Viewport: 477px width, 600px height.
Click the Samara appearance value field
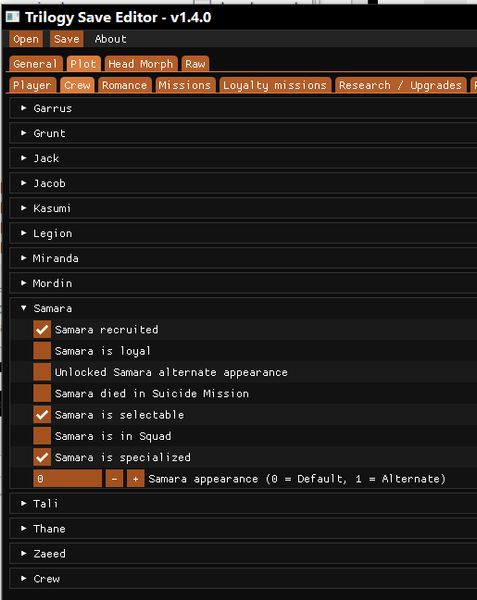coord(68,479)
